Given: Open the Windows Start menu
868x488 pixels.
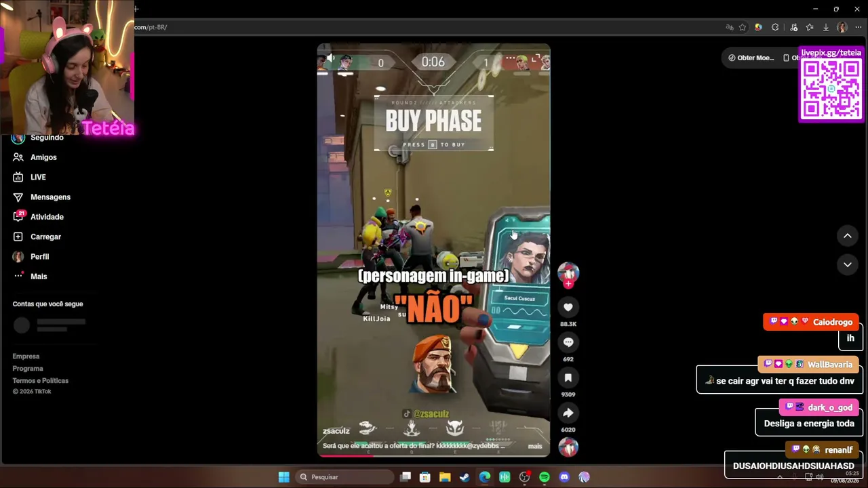Looking at the screenshot, I should (x=284, y=477).
